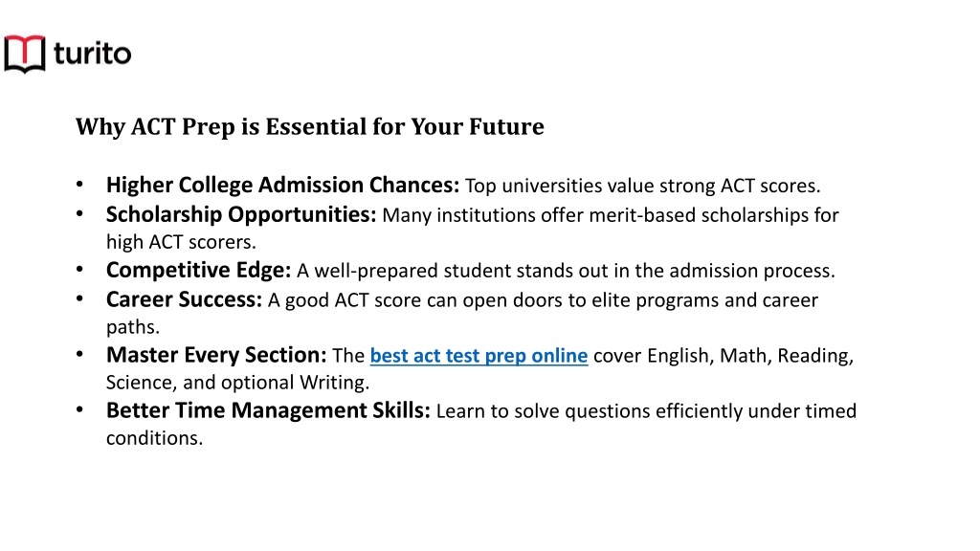Screen dimensions: 980x551
Task: Click bullet point before 'Scholarship Opportunities'
Action: click(x=79, y=213)
